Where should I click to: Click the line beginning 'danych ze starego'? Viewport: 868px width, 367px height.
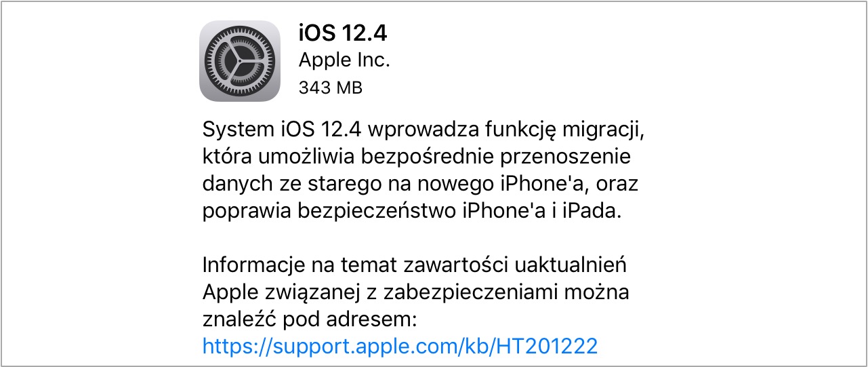click(x=420, y=185)
